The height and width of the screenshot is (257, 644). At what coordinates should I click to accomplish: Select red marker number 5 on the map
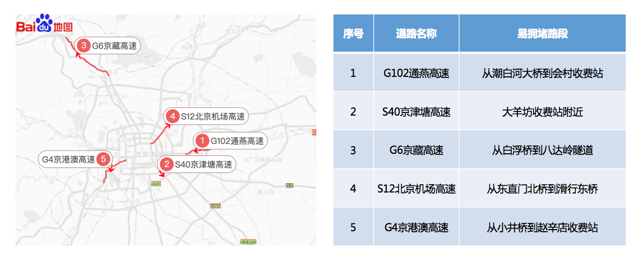(x=104, y=159)
